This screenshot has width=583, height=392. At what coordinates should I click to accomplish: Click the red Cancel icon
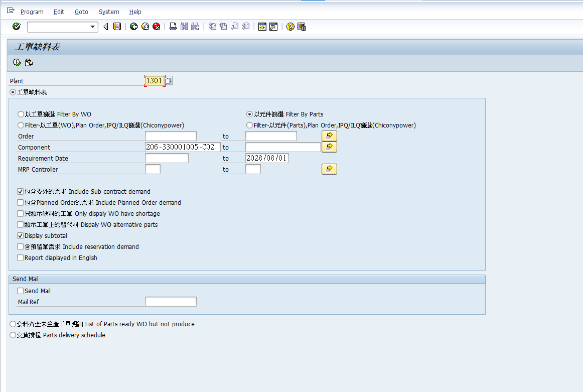pos(157,27)
